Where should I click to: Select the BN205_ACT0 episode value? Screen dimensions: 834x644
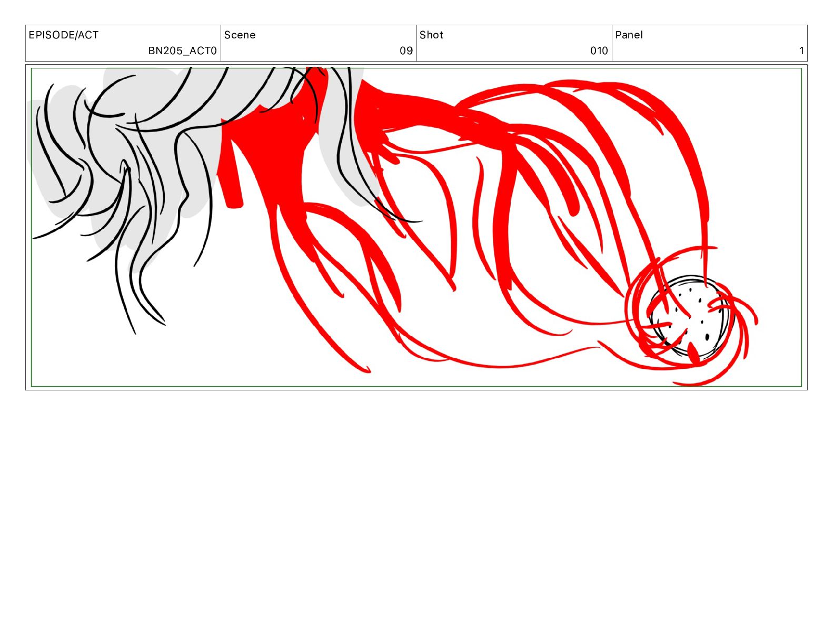click(x=182, y=51)
